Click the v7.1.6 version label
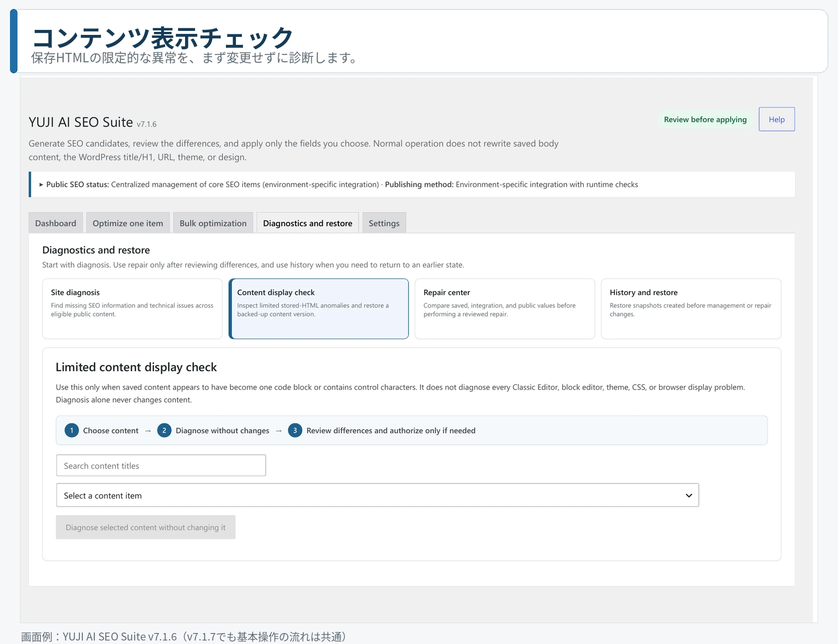 pos(147,124)
